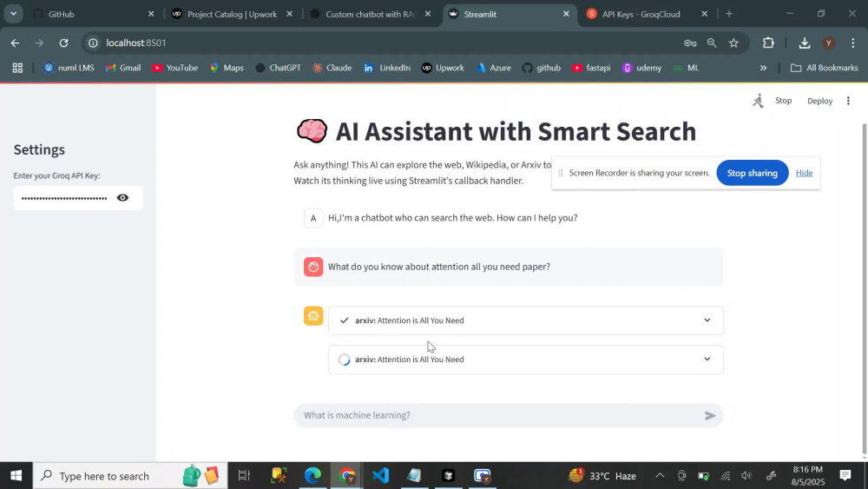Close the API Keys GroqCloud tab
Screen dimensions: 868x489
tap(704, 14)
